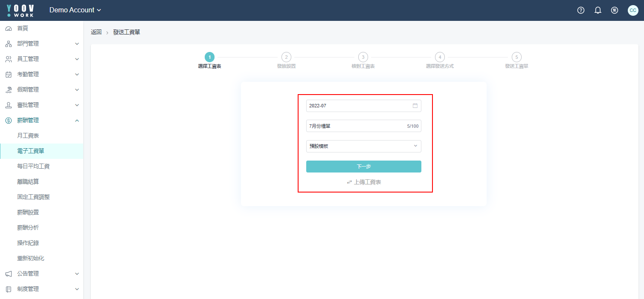This screenshot has height=299, width=644.
Task: Click the calendar icon in the date field
Action: (x=415, y=106)
